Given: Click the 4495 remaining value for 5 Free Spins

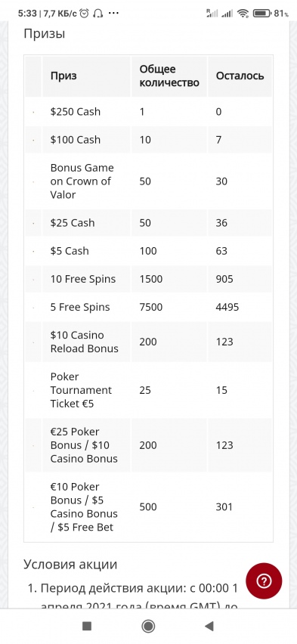Looking at the screenshot, I should point(227,307).
